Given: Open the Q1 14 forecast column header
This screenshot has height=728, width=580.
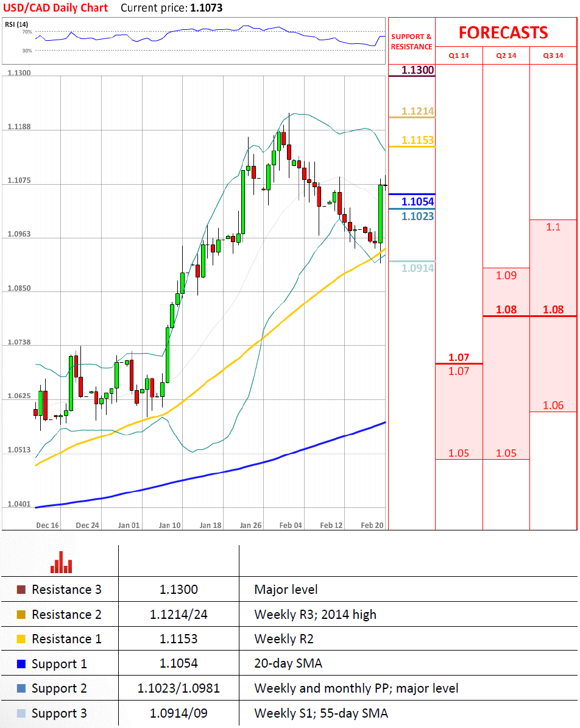Looking at the screenshot, I should tap(459, 55).
